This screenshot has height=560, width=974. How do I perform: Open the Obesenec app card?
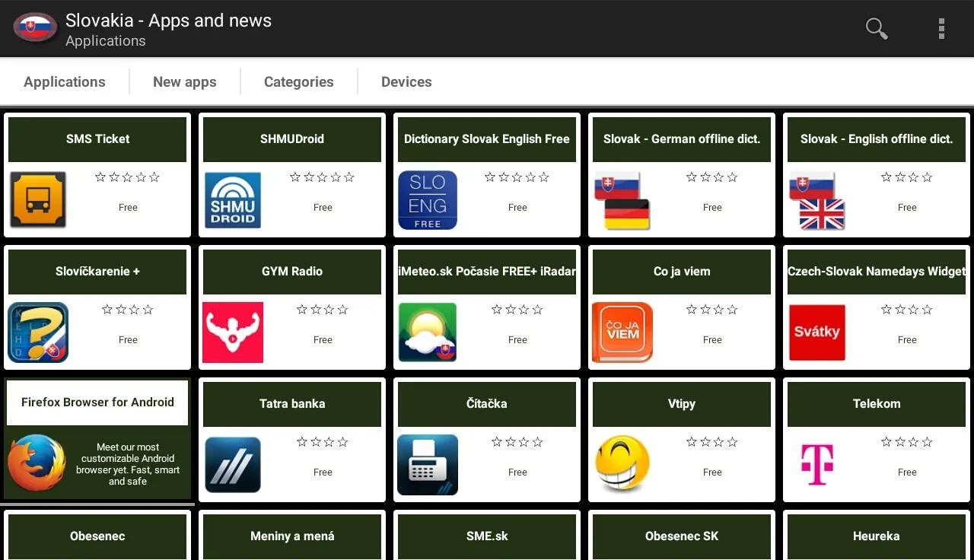point(97,536)
